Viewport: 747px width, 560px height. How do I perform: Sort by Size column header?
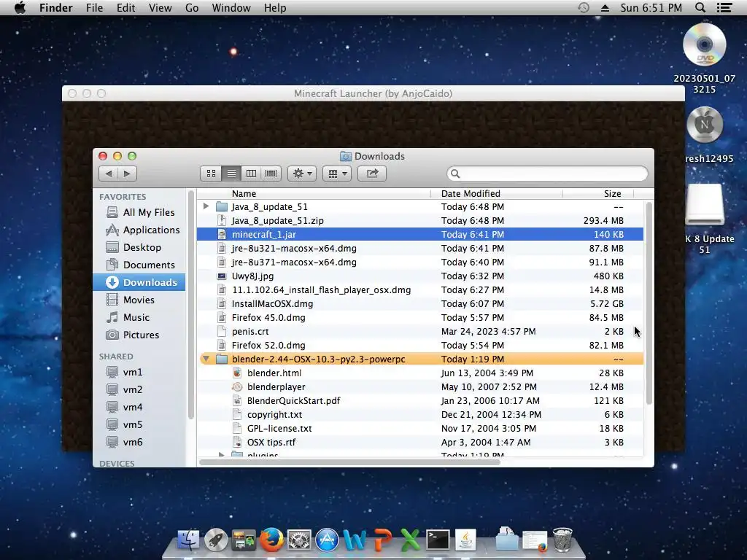click(599, 193)
